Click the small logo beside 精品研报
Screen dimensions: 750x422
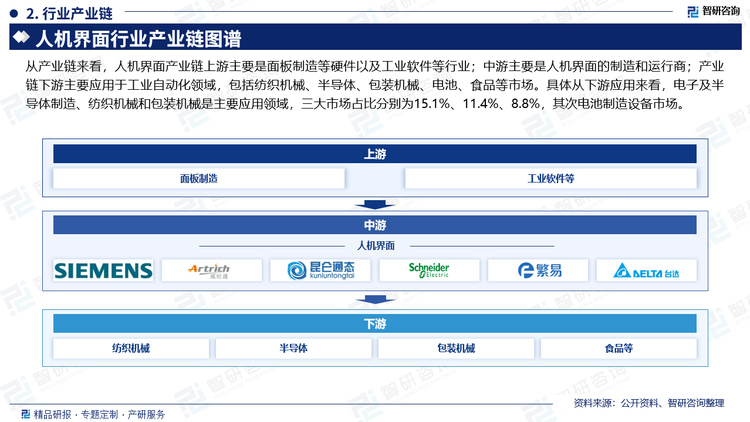pos(26,414)
